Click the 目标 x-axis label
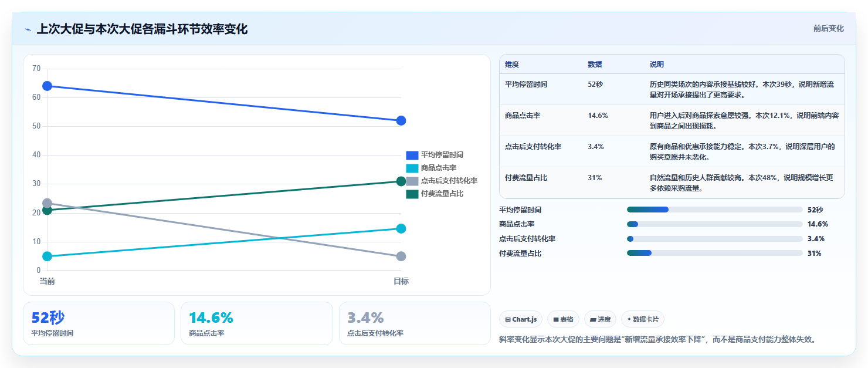 pyautogui.click(x=401, y=282)
